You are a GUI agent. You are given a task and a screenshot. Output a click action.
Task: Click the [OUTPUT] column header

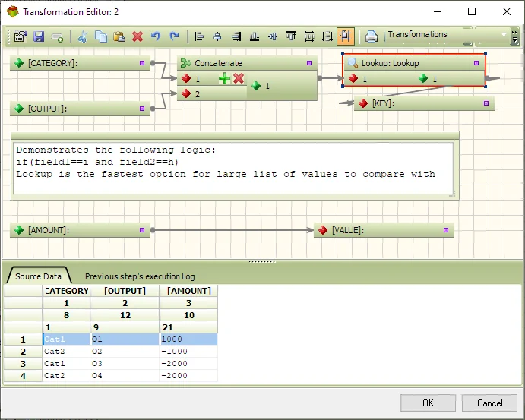tap(125, 290)
